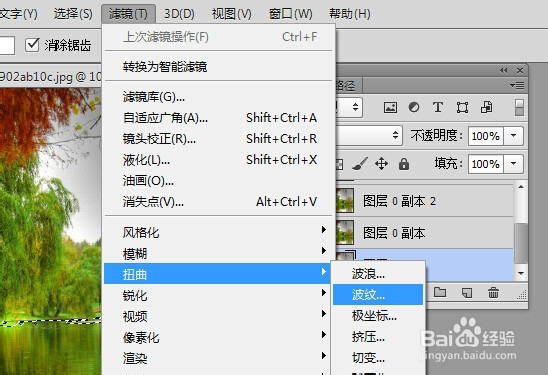Open the 视图(V) menu
Viewport: 548px width, 375px height.
pyautogui.click(x=231, y=14)
